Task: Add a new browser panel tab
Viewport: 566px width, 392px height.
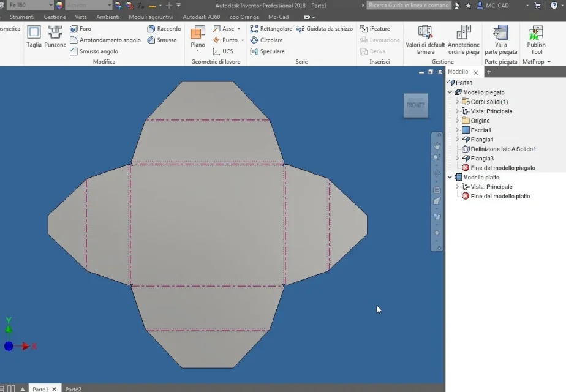Action: [x=489, y=72]
